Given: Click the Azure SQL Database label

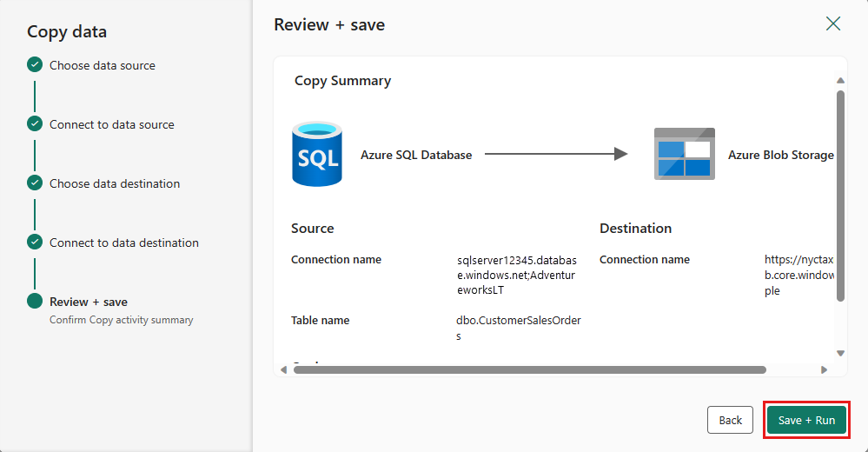Looking at the screenshot, I should pyautogui.click(x=416, y=155).
